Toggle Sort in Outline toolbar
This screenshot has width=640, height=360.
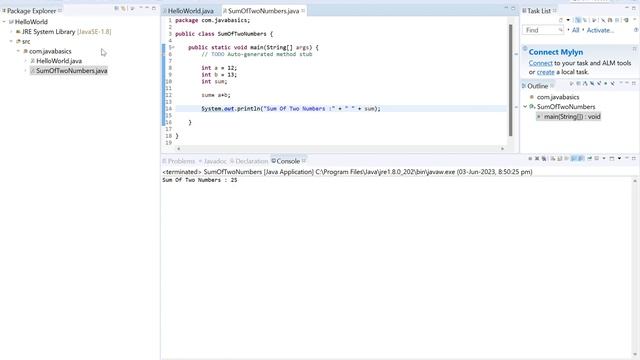click(x=585, y=83)
